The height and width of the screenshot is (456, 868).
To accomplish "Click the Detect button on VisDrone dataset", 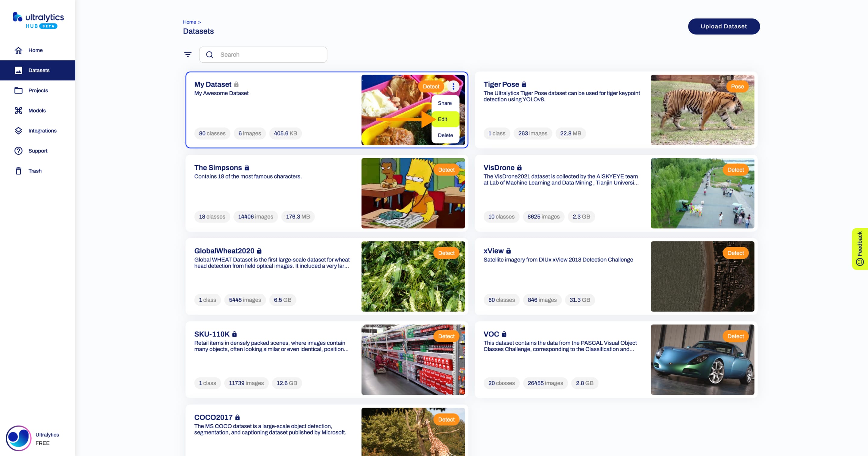I will tap(735, 169).
